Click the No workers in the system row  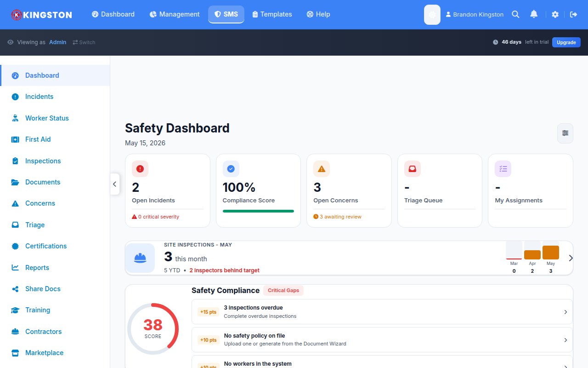[x=382, y=362]
